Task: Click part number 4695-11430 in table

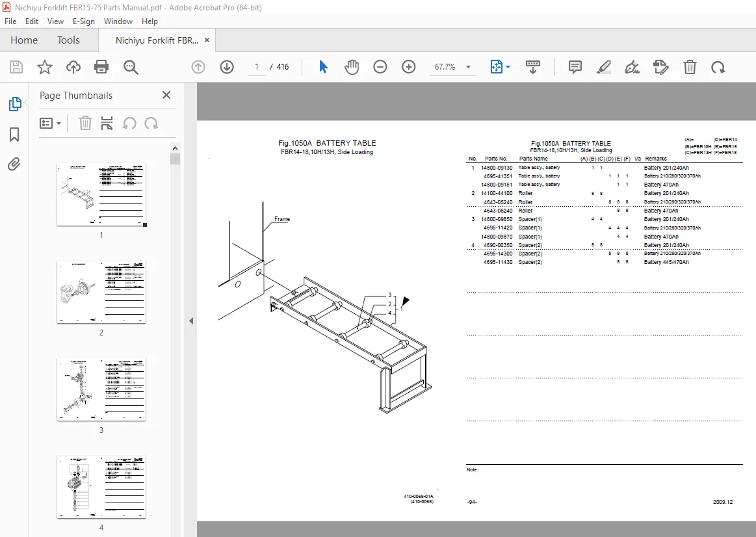Action: (498, 262)
